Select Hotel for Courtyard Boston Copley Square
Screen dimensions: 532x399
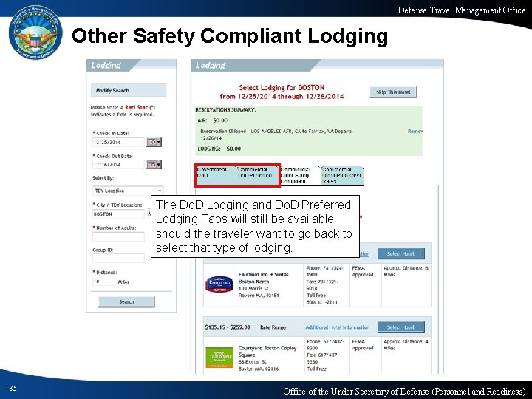[x=400, y=327]
